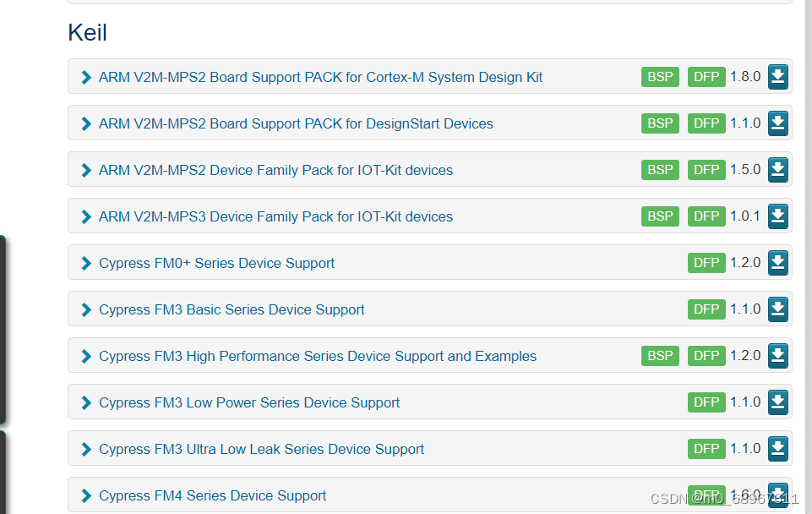Download Cypress FM3 High Performance Series pack

point(778,356)
